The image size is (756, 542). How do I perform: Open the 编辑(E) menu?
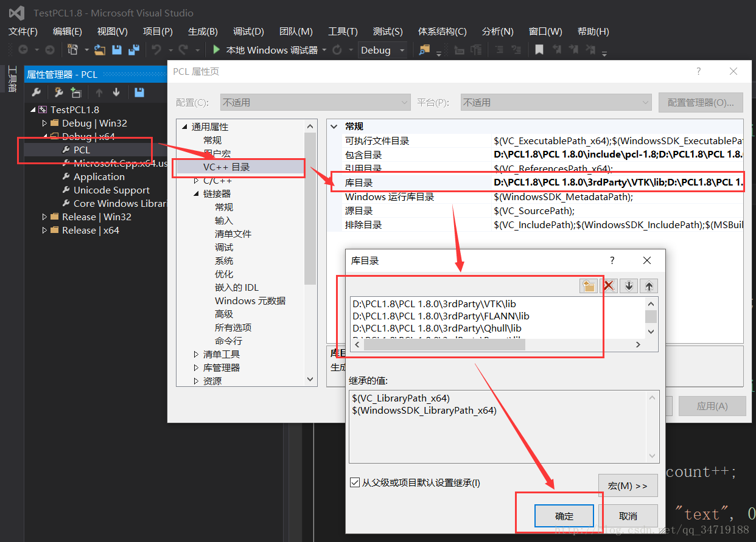tap(68, 32)
